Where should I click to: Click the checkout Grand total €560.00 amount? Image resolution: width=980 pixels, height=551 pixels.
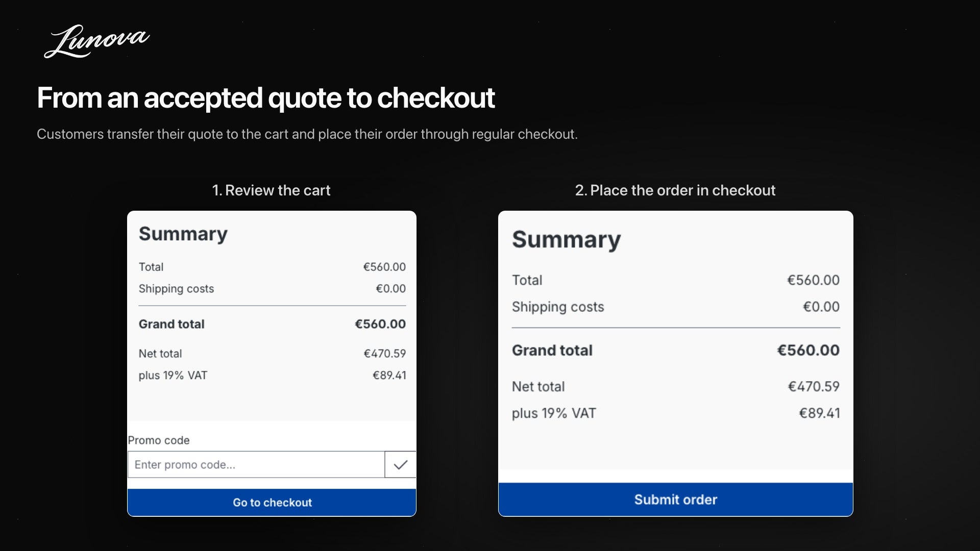(x=808, y=350)
